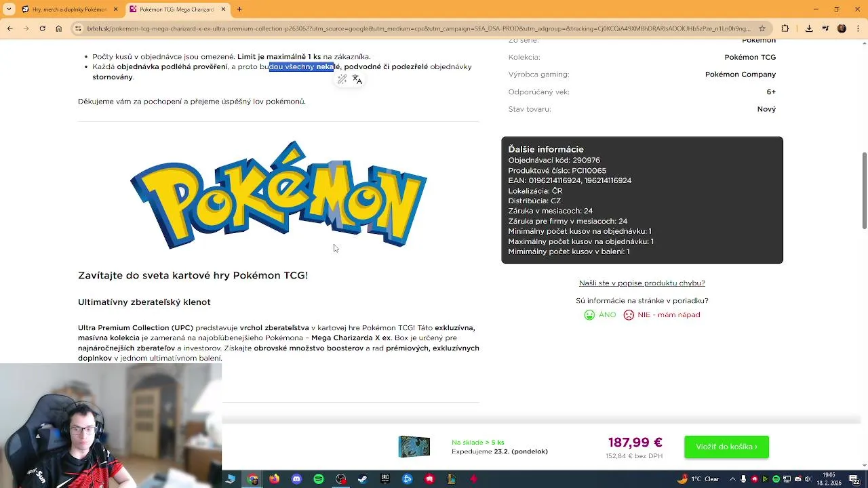The image size is (868, 488).
Task: Bookmark this page with the star icon
Action: 762,28
